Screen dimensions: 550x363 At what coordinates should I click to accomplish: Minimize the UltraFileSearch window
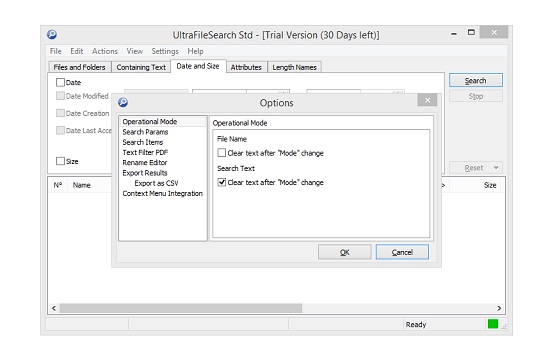pyautogui.click(x=454, y=34)
